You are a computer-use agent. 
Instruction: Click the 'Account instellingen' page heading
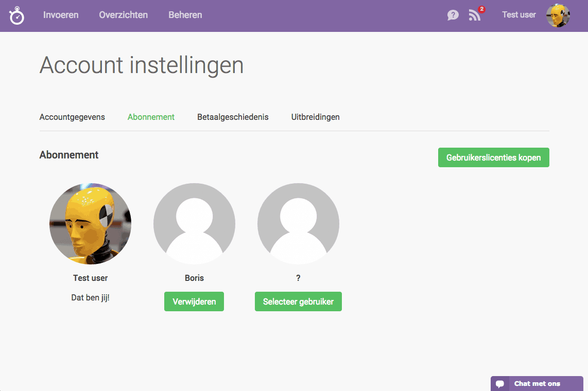pos(142,65)
